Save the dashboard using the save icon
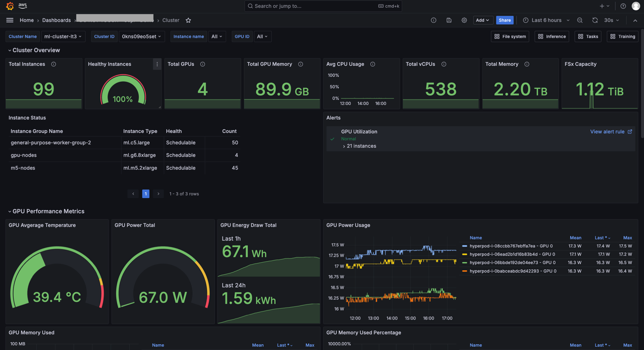644x350 pixels. [x=449, y=20]
